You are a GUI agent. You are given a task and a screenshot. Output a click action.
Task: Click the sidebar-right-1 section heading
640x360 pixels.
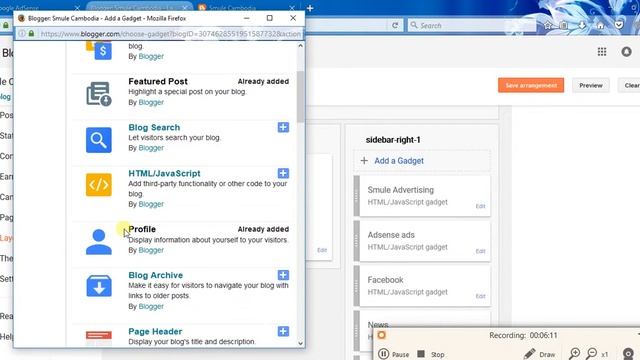tap(393, 140)
